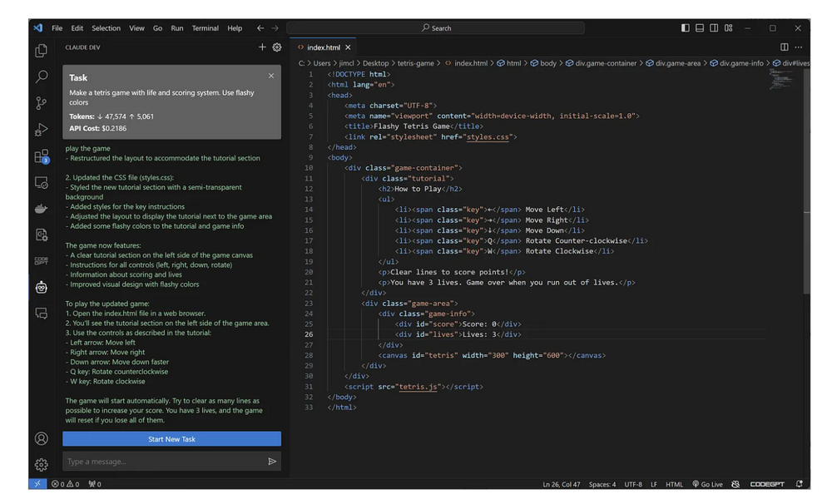Open the Source Control view

41,102
